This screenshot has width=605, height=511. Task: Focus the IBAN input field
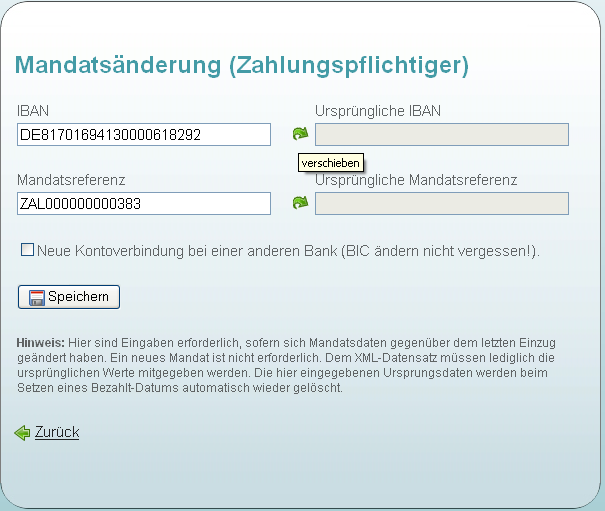click(x=144, y=135)
